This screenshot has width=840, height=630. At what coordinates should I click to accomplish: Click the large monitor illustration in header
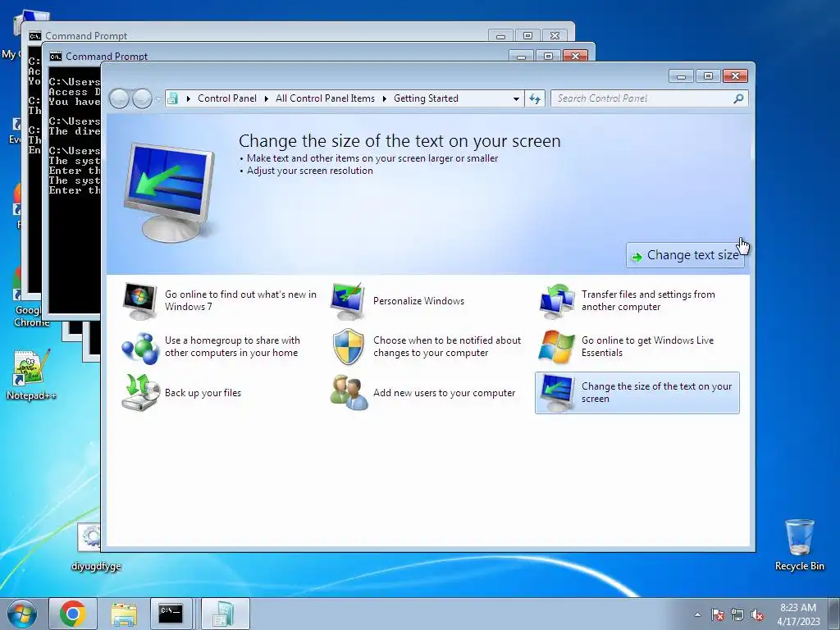click(x=170, y=192)
